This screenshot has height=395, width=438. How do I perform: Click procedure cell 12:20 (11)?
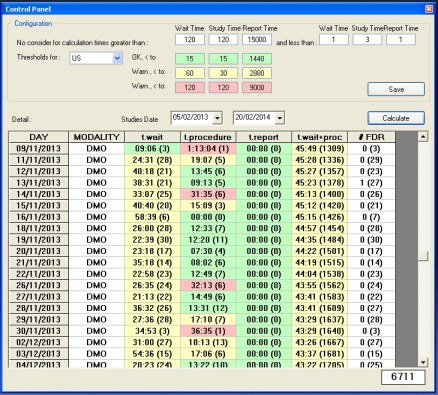click(208, 240)
